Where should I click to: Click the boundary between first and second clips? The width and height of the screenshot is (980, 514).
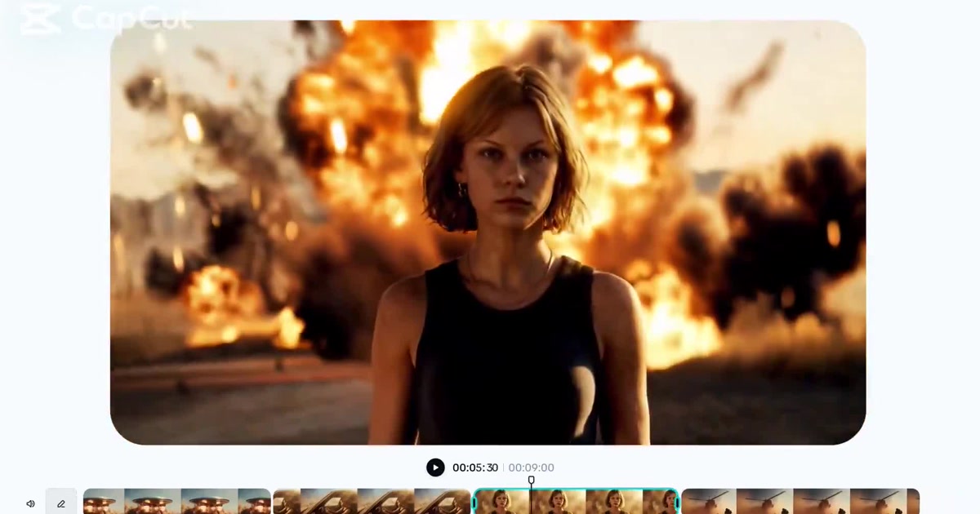pyautogui.click(x=272, y=502)
